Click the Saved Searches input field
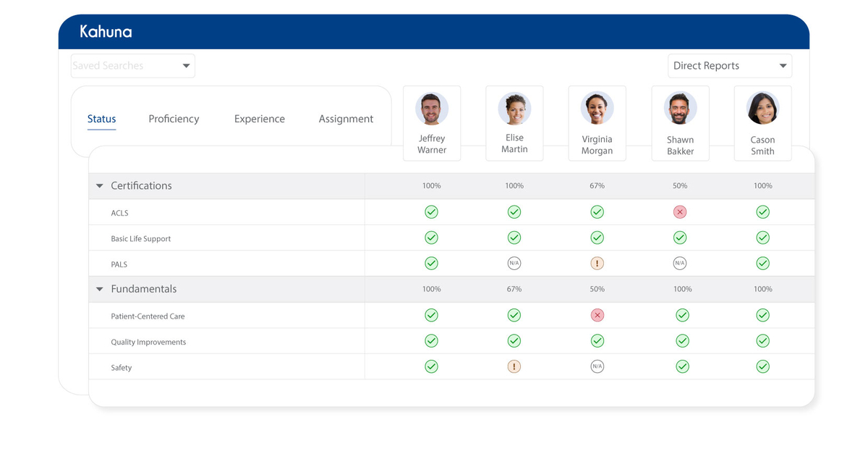Viewport: 868px width, 454px height. point(123,65)
